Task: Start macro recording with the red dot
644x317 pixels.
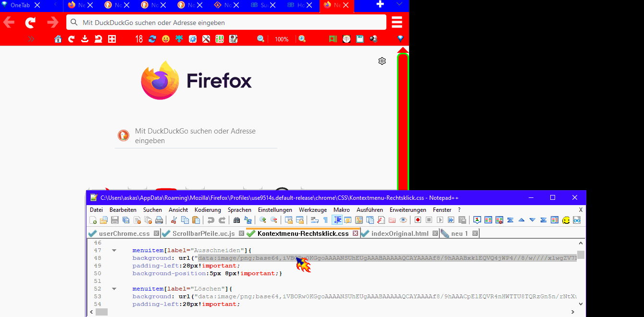Action: point(418,220)
